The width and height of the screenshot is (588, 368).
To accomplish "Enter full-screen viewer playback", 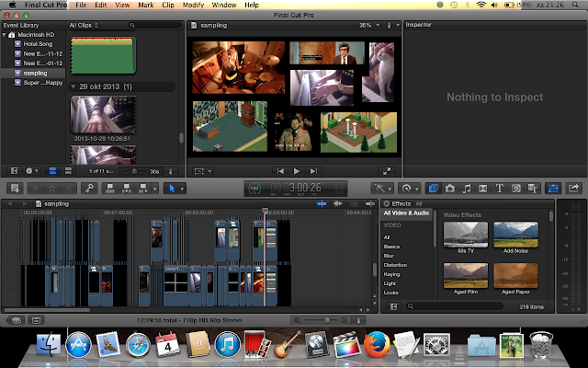I will 387,171.
